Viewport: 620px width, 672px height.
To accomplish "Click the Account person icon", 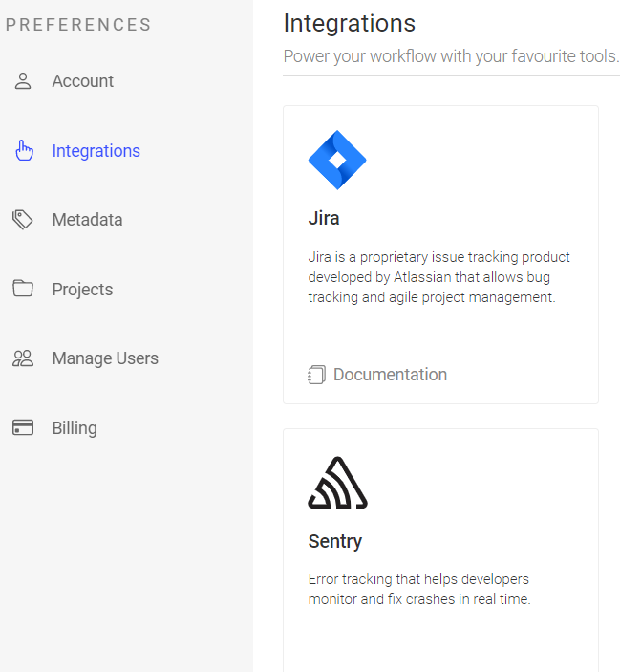I will [x=23, y=81].
